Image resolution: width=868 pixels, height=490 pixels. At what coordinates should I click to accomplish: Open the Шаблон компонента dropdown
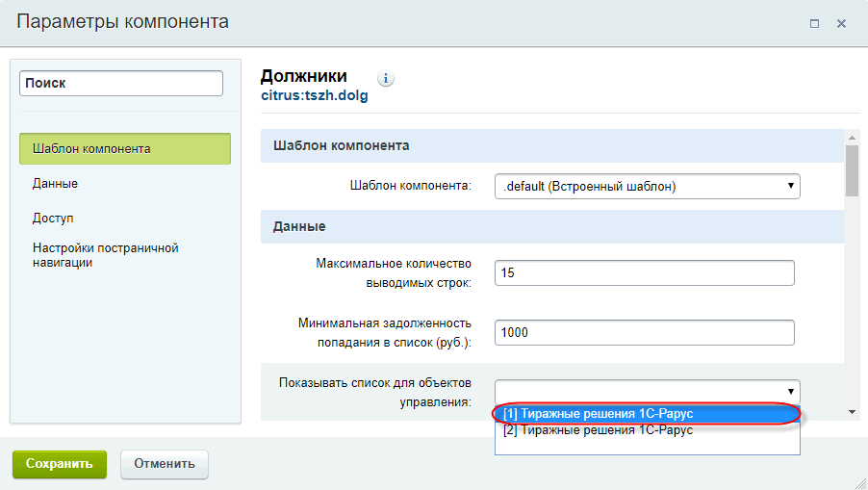tap(647, 186)
